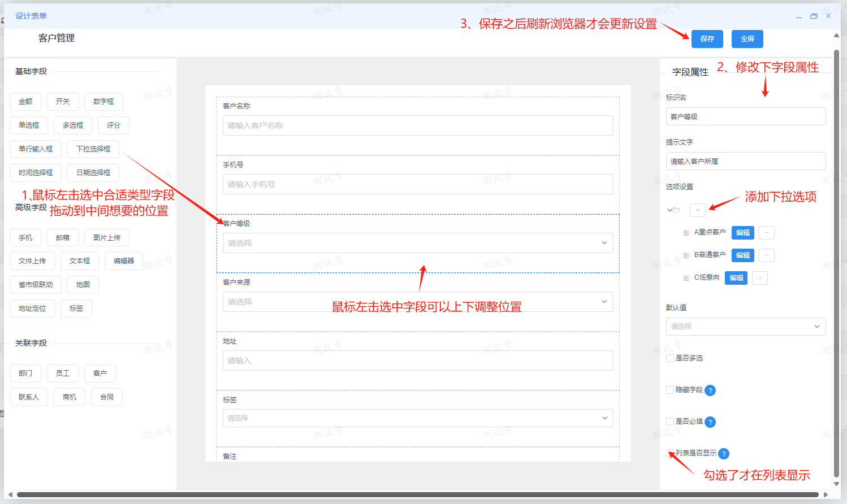Check the 隐藏字段 checkbox

[x=670, y=390]
